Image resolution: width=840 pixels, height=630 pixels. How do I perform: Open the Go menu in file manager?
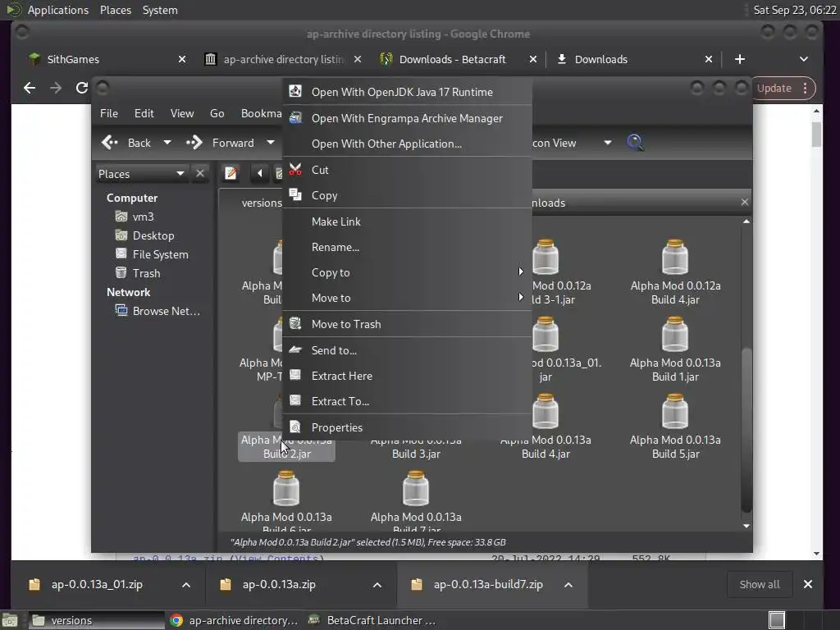(217, 113)
